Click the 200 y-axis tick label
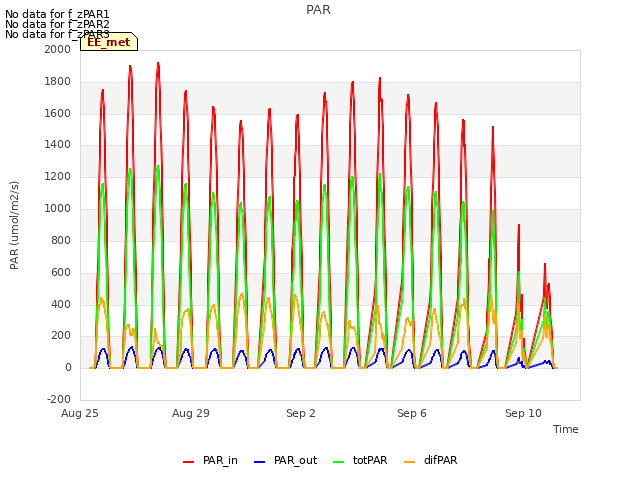The width and height of the screenshot is (640, 480). coord(61,336)
